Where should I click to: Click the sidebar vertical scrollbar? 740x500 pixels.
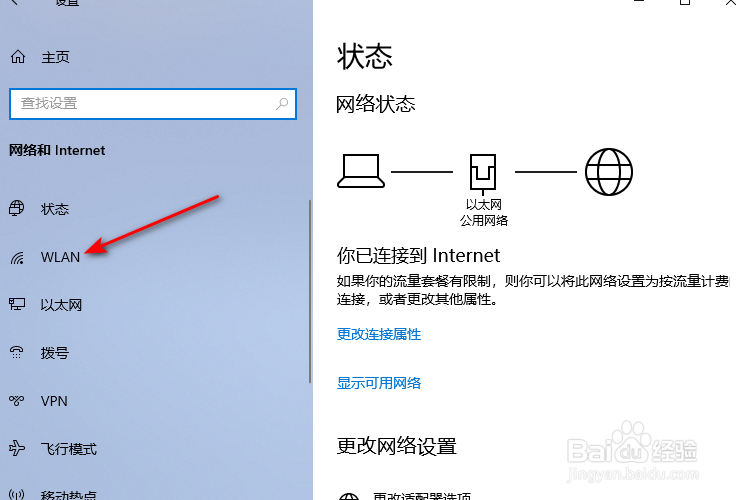tap(310, 291)
